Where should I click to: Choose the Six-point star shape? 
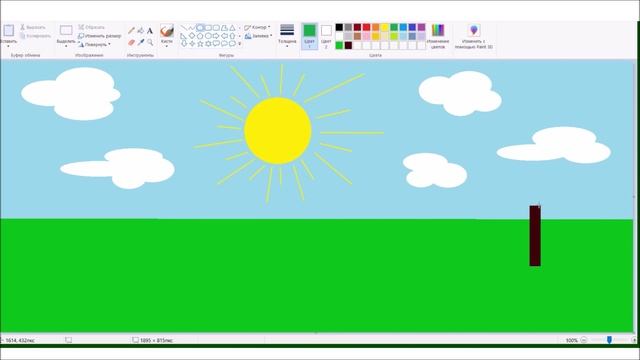coord(208,43)
